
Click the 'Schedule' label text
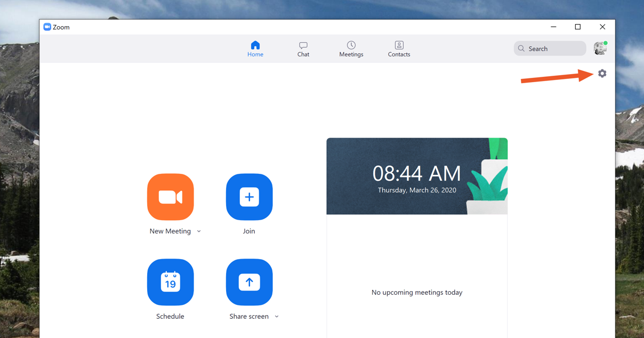[x=170, y=317]
